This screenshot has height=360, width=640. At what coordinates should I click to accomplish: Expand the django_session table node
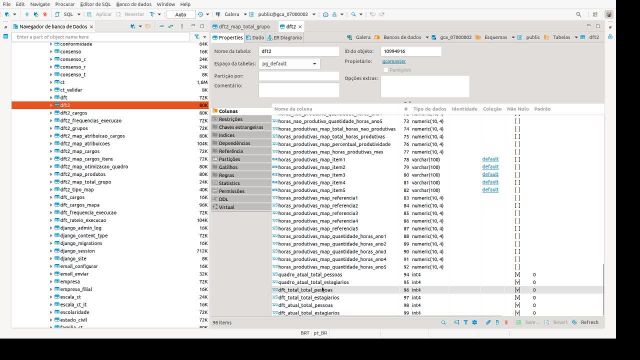pyautogui.click(x=51, y=251)
